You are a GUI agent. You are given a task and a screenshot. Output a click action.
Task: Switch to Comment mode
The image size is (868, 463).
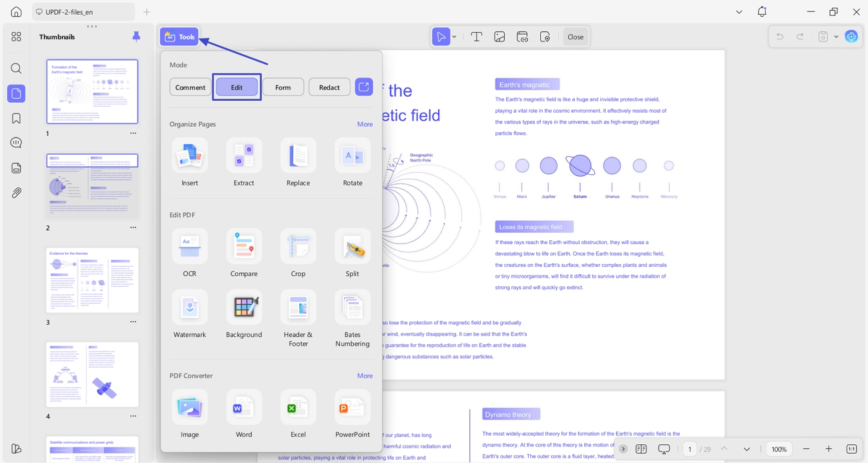click(x=190, y=87)
